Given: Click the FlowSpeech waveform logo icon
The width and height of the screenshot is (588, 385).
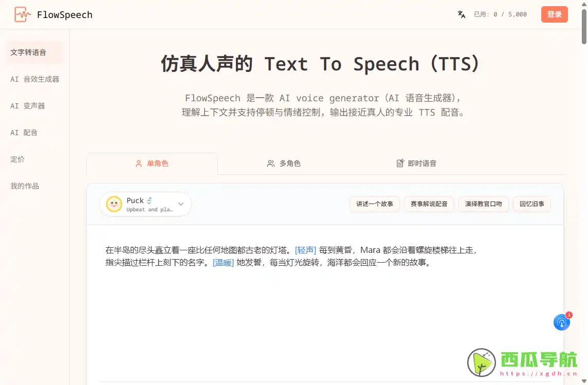Looking at the screenshot, I should (x=23, y=14).
